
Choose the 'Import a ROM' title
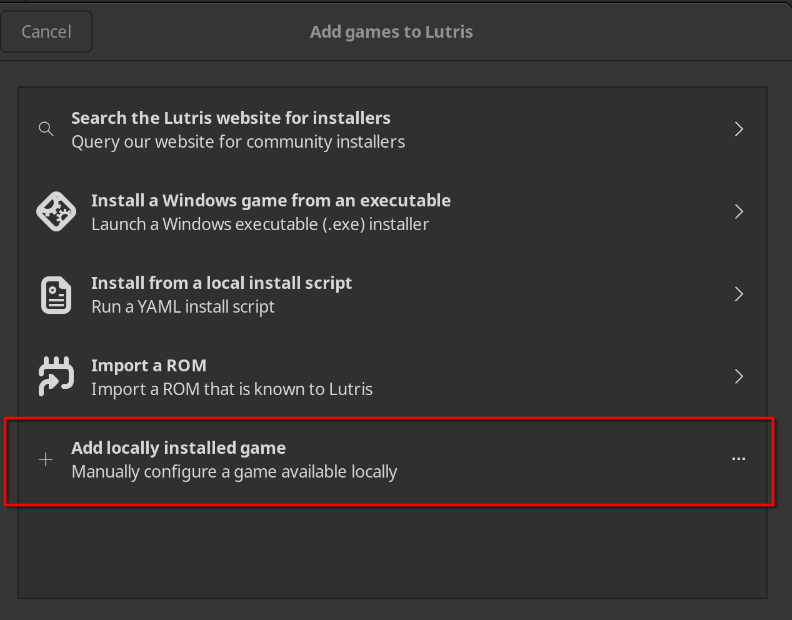148,365
